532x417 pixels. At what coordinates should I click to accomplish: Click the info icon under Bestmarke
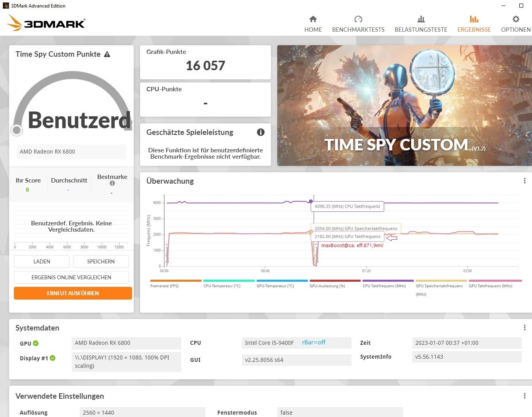112,183
